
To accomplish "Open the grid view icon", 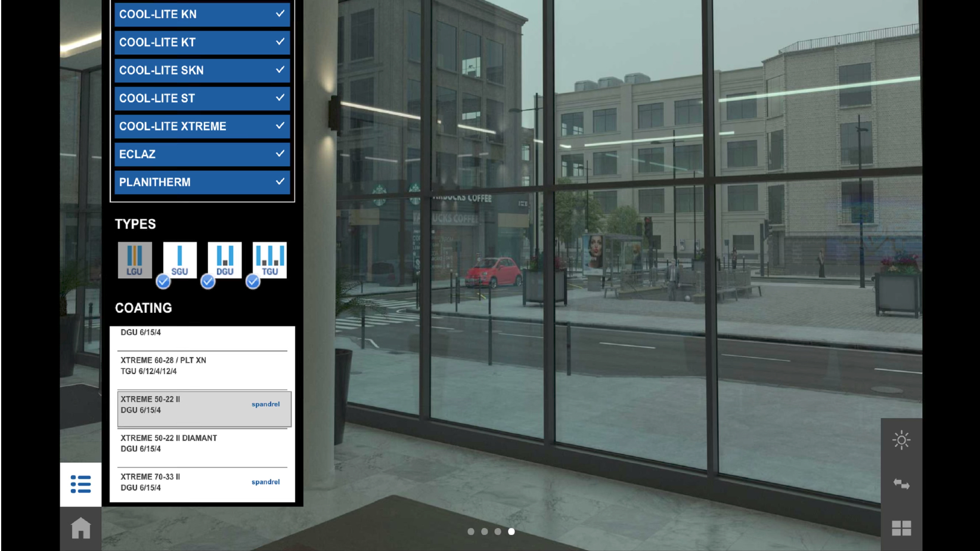I will (901, 528).
